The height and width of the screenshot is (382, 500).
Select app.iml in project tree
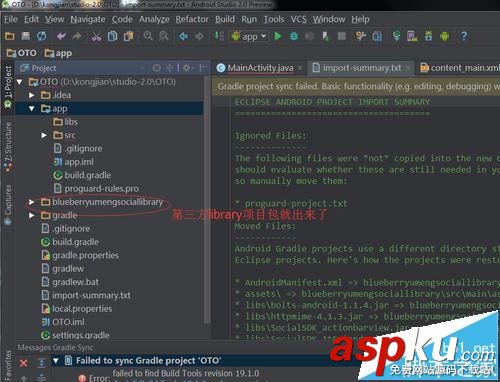(74, 162)
